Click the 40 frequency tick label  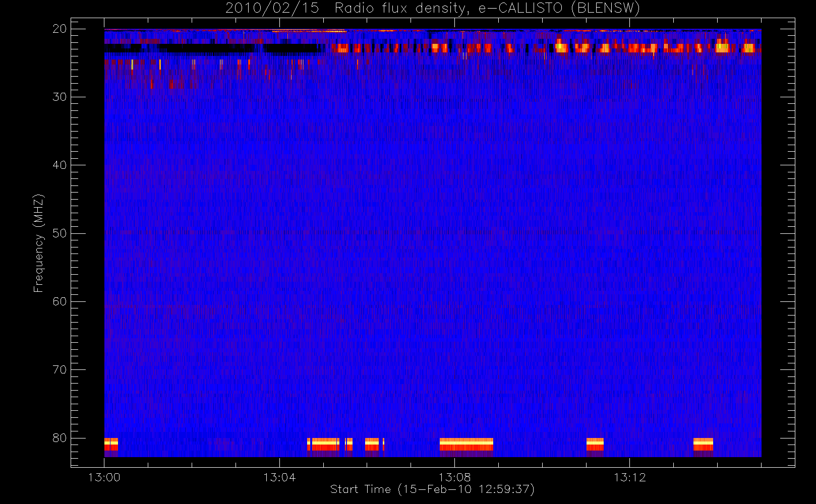coord(60,165)
